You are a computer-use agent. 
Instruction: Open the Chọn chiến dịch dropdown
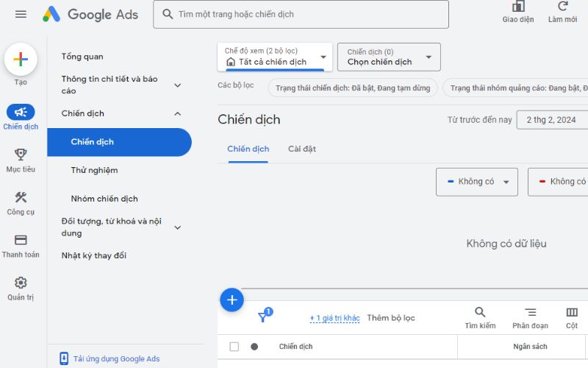pos(389,57)
